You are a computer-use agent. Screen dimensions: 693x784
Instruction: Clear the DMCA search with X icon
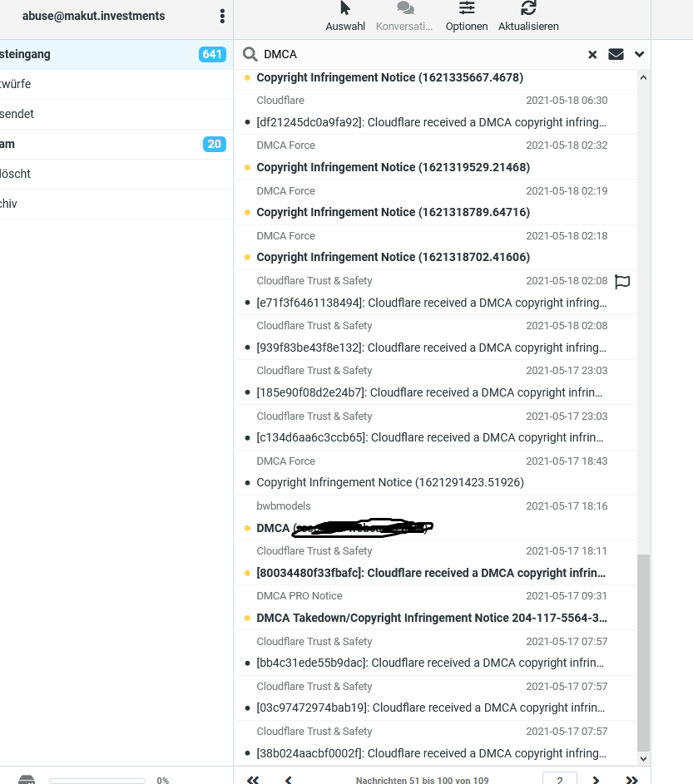pos(592,55)
